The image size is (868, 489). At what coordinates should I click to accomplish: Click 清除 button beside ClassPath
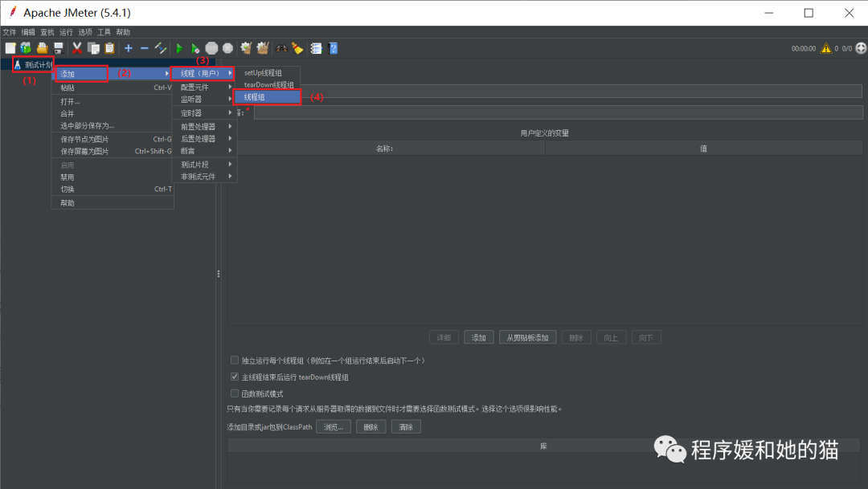(406, 427)
